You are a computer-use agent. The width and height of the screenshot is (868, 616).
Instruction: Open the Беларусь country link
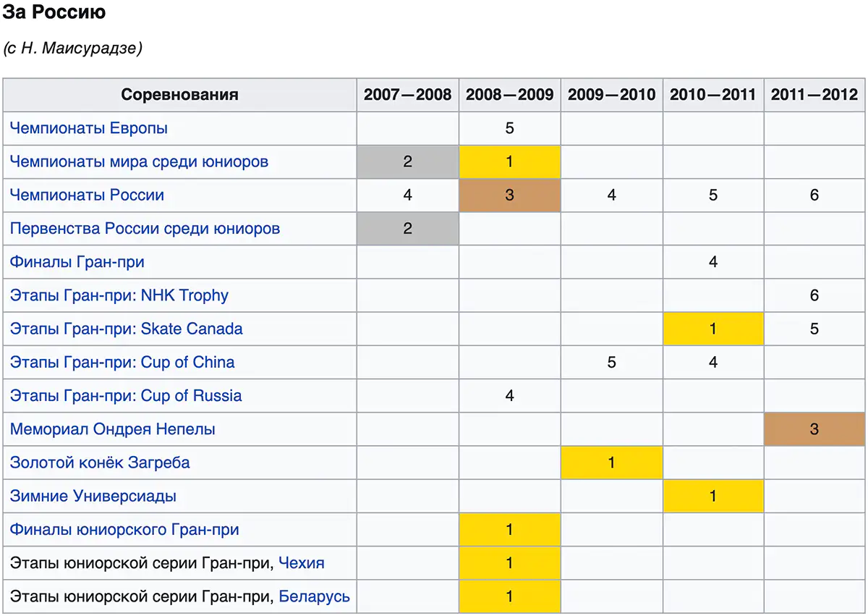tap(314, 596)
